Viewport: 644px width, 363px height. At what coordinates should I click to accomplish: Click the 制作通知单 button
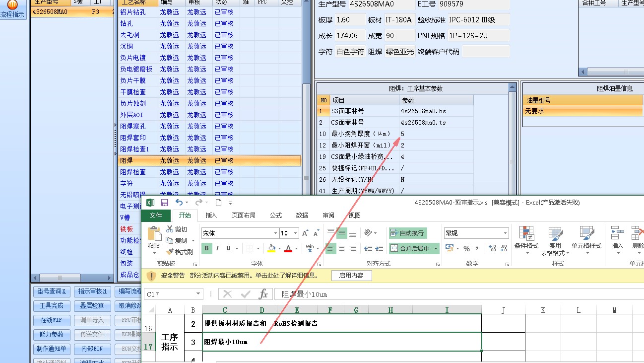click(x=52, y=349)
